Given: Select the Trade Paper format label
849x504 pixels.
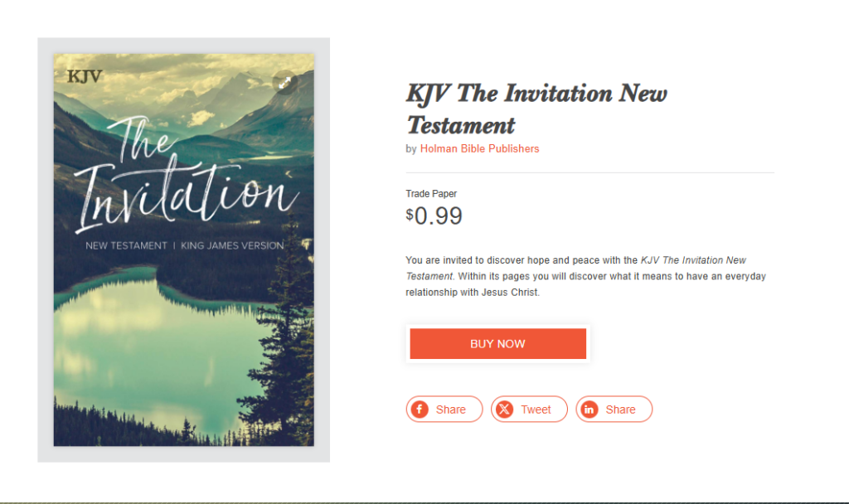Looking at the screenshot, I should click(431, 194).
